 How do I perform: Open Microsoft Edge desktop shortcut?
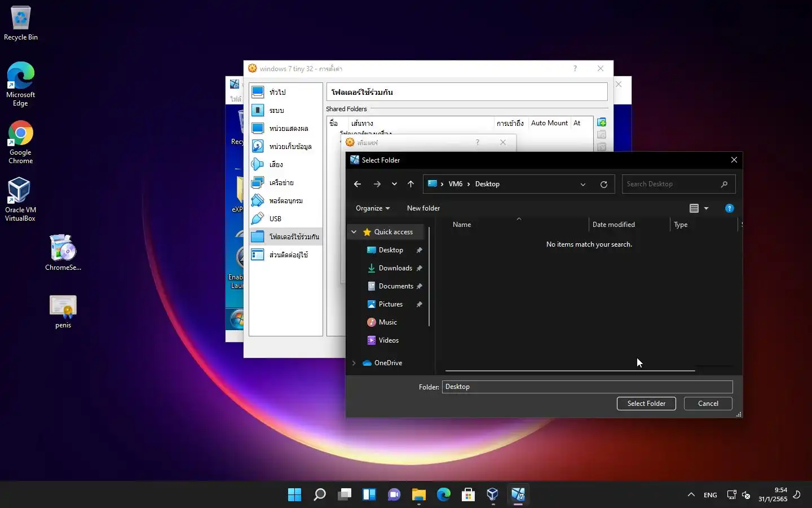click(x=21, y=84)
